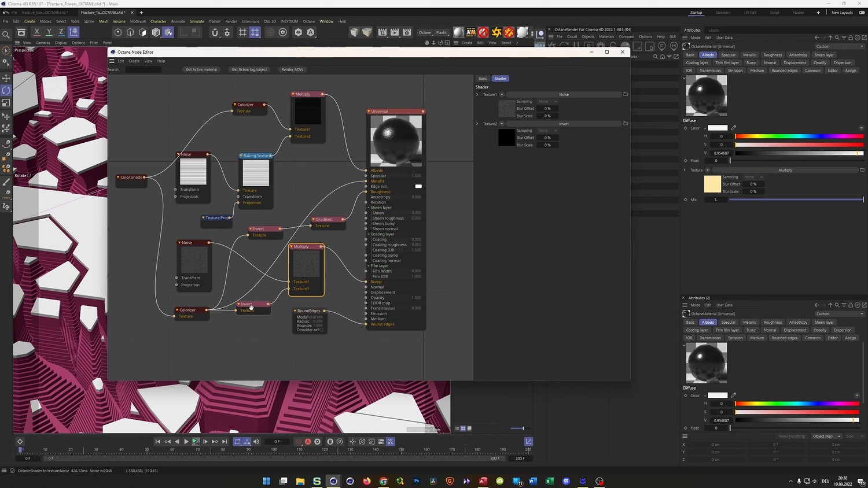Click the search magnifier icon in left toolbar

pos(6,35)
